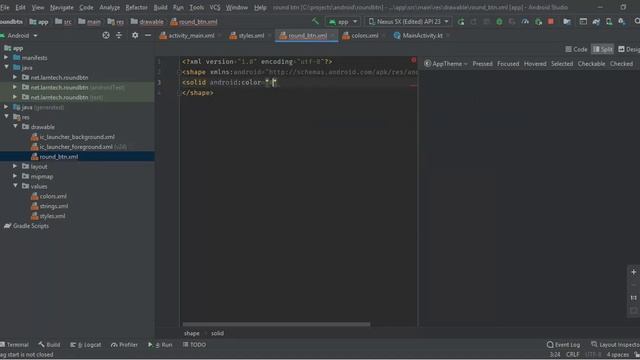This screenshot has height=360, width=640.
Task: Click the red error indicator in editor
Action: (413, 60)
